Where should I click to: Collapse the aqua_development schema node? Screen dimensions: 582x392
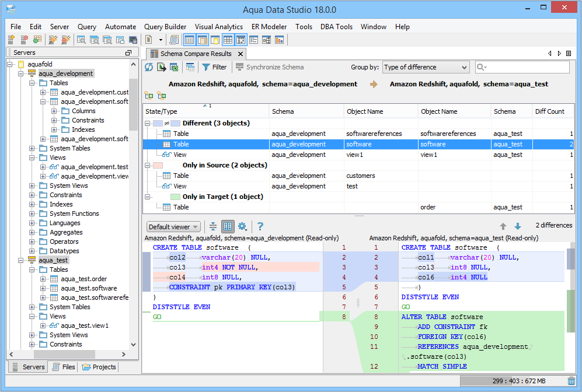tap(21, 73)
